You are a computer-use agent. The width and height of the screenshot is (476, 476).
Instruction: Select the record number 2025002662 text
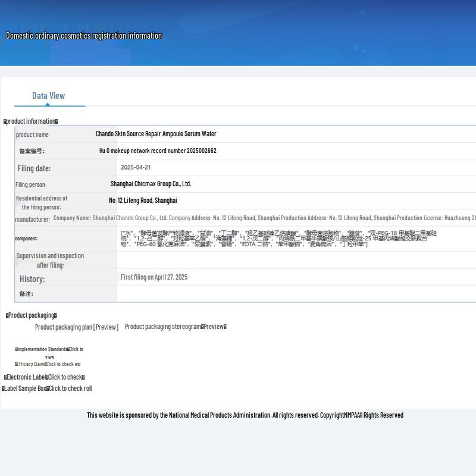[158, 151]
